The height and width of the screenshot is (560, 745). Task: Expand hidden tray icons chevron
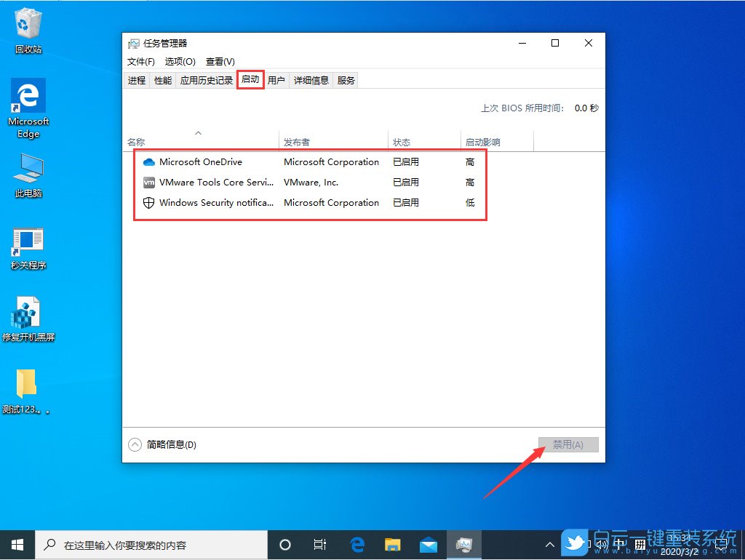point(550,544)
